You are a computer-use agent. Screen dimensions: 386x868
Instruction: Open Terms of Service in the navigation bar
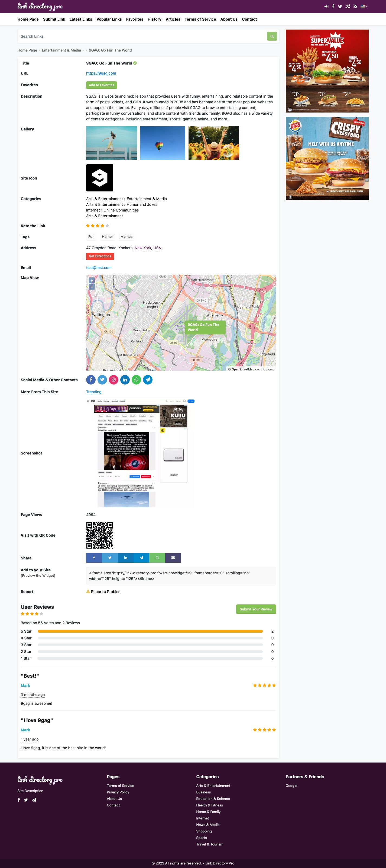point(200,19)
